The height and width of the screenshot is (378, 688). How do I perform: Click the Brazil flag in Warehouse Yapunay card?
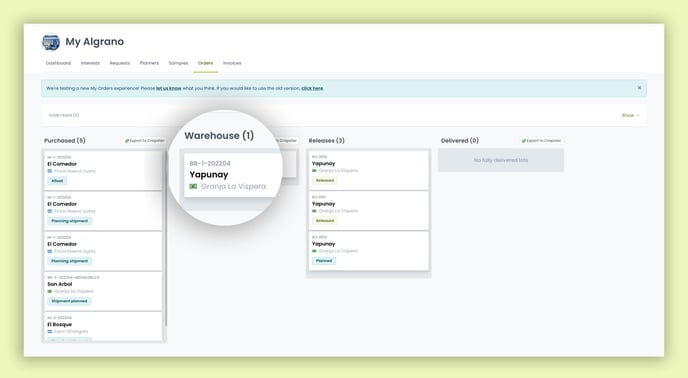coord(193,187)
